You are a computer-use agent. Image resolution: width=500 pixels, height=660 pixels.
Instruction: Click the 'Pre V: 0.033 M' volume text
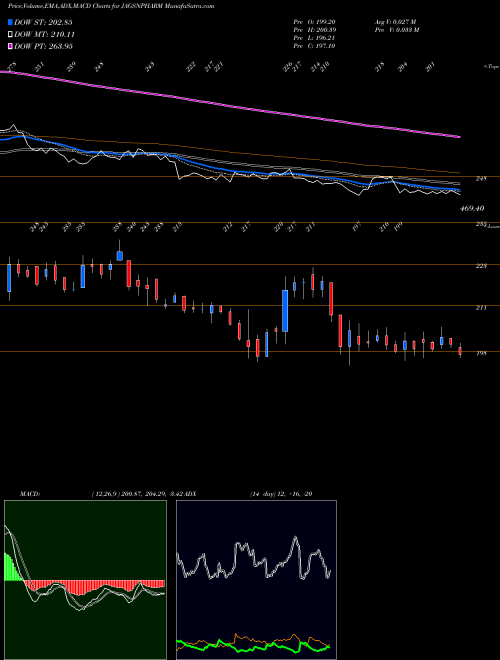coord(396,30)
